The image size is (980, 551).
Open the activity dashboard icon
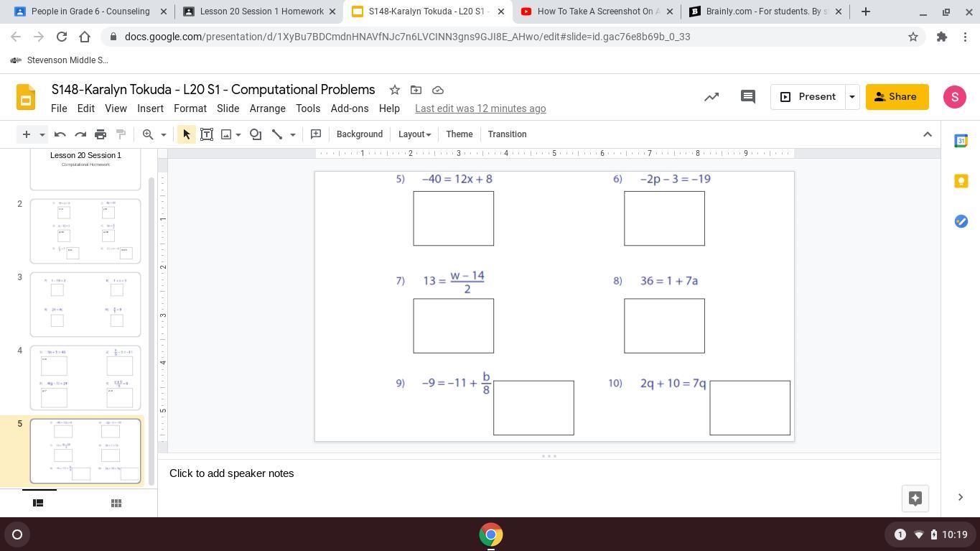point(711,97)
